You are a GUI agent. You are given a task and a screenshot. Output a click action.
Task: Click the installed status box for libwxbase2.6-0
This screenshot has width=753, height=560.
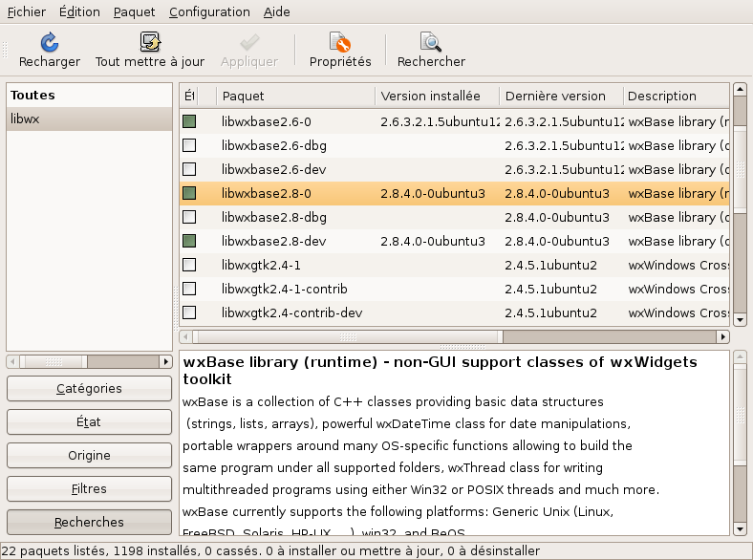[189, 121]
